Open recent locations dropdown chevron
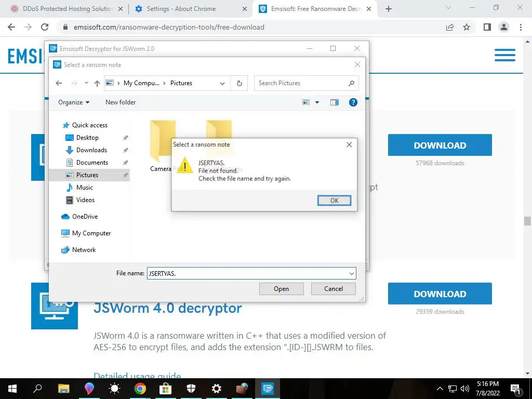532x399 pixels. click(86, 83)
